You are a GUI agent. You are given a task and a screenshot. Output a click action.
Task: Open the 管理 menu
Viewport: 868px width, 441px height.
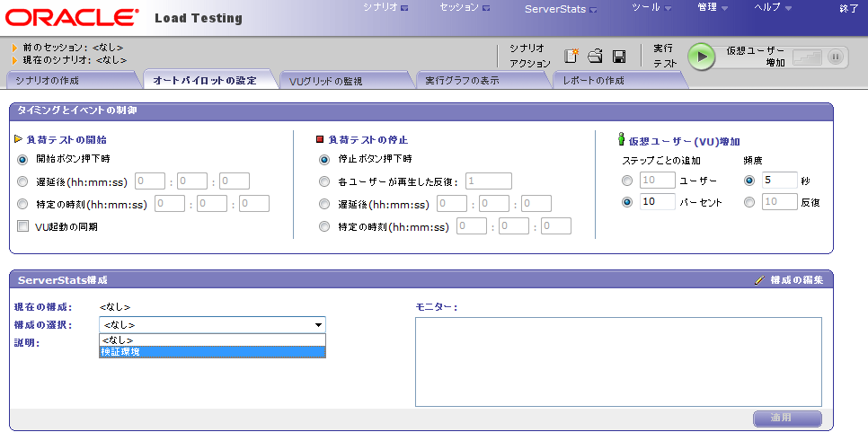(x=713, y=7)
